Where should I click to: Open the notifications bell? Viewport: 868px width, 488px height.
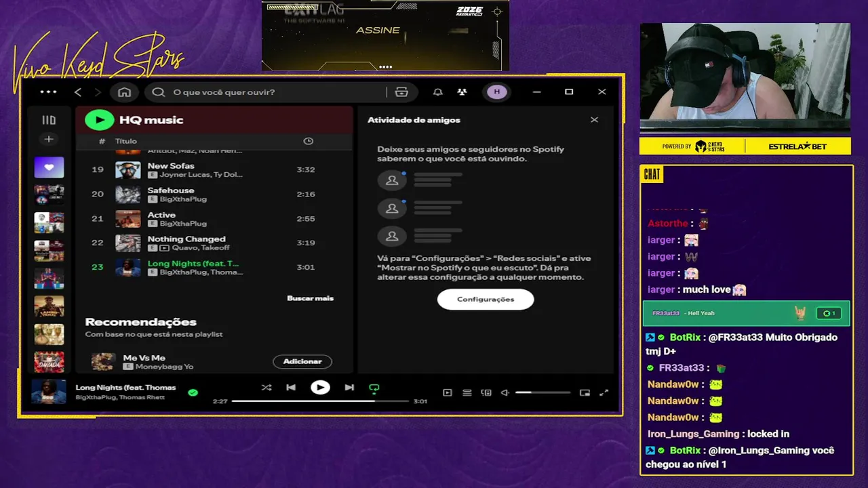pos(438,92)
